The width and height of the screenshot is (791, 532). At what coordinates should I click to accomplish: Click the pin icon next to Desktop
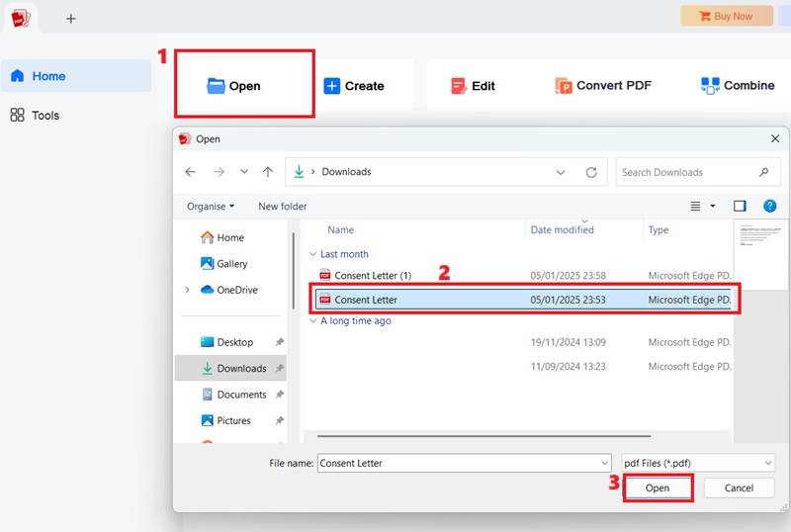pos(280,342)
